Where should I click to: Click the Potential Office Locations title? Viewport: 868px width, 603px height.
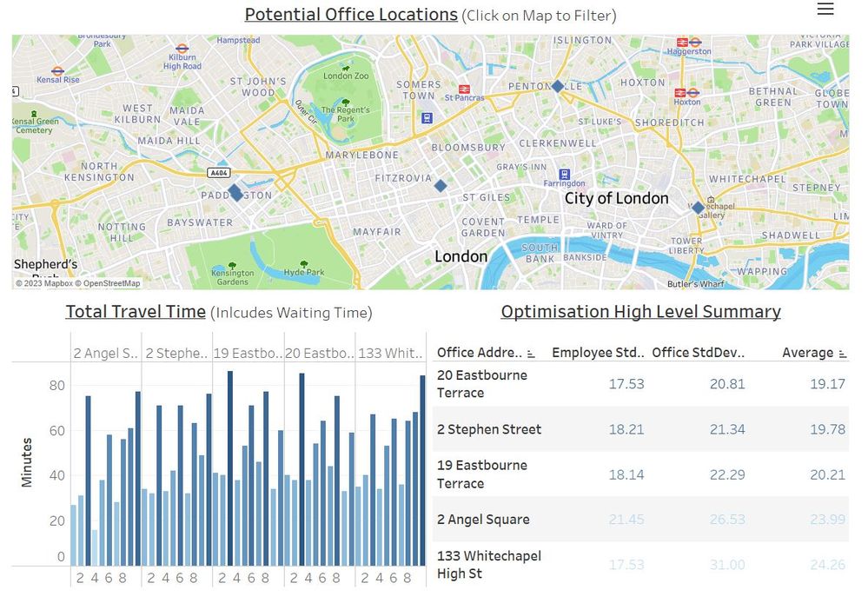tap(351, 15)
